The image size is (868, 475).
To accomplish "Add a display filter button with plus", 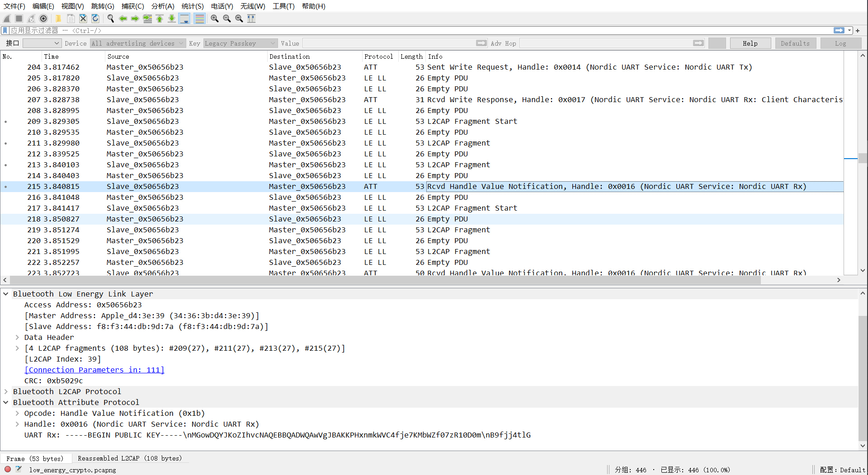I will pos(858,30).
